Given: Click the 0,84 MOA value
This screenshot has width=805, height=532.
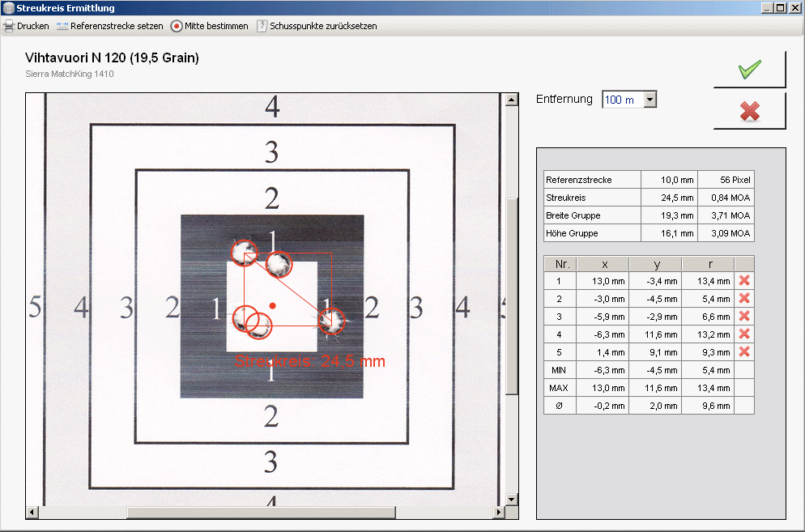Looking at the screenshot, I should (730, 198).
